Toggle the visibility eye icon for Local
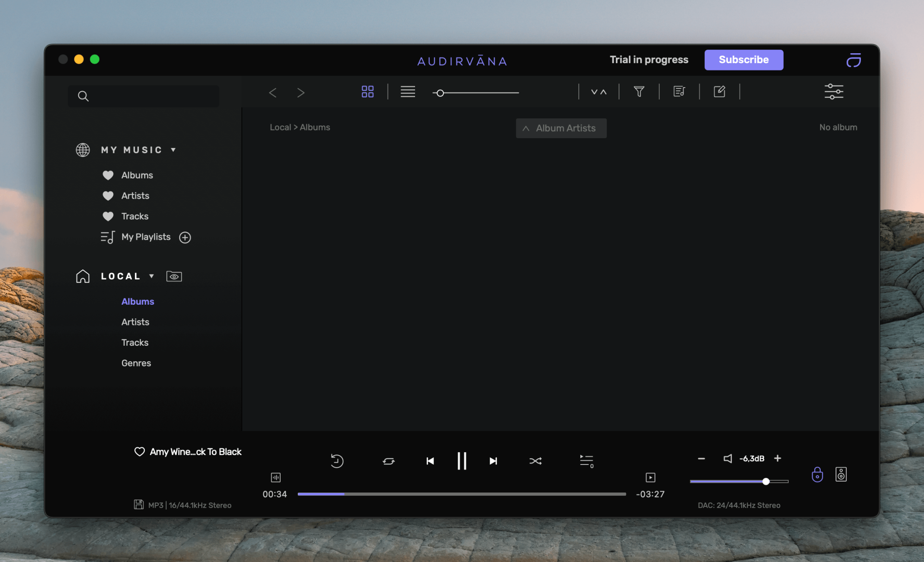This screenshot has width=924, height=562. pos(174,276)
